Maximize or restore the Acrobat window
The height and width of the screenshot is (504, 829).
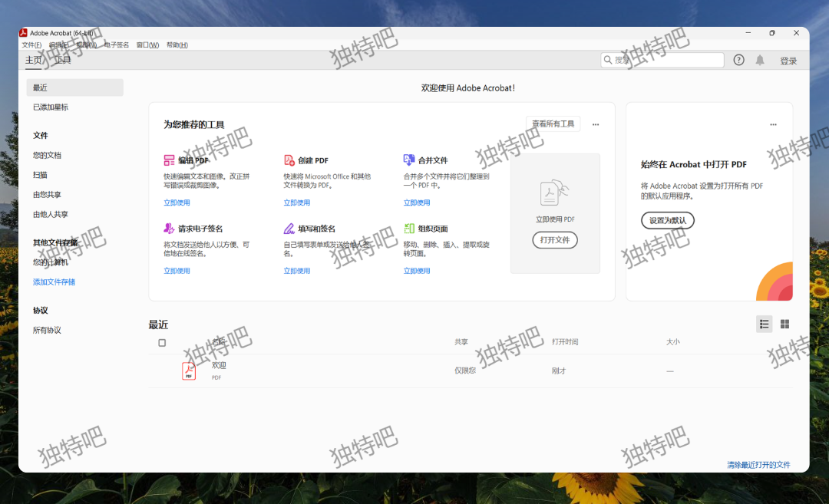(x=772, y=33)
